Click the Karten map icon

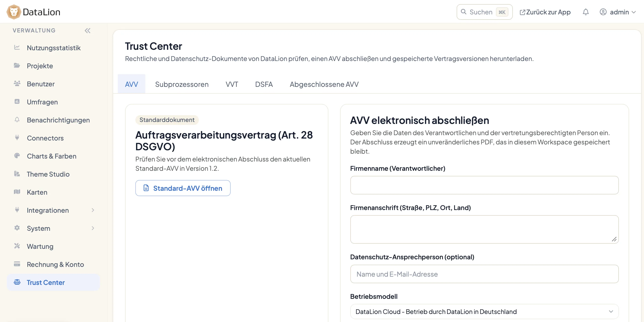pos(17,192)
